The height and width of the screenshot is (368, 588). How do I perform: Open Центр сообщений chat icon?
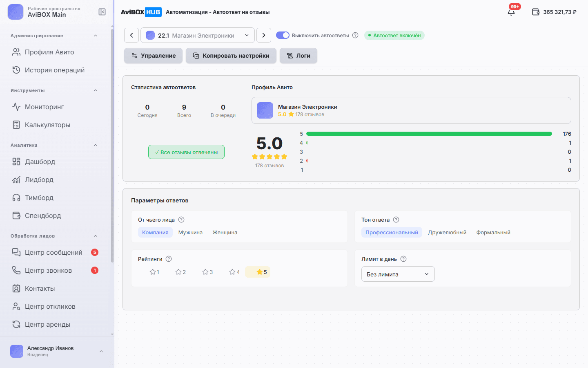click(16, 252)
